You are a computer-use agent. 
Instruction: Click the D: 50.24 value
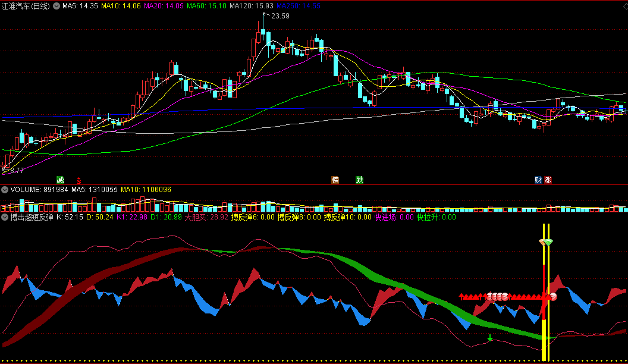point(100,218)
